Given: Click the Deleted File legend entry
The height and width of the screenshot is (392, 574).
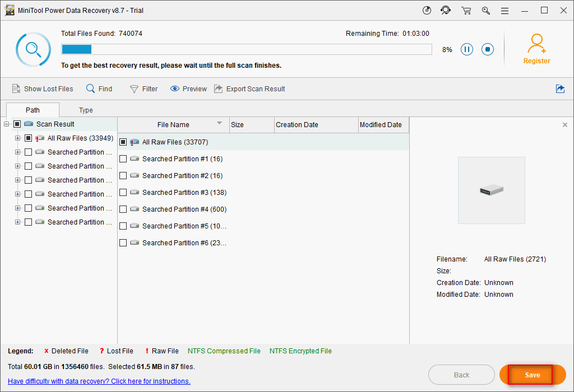Looking at the screenshot, I should click(x=66, y=351).
